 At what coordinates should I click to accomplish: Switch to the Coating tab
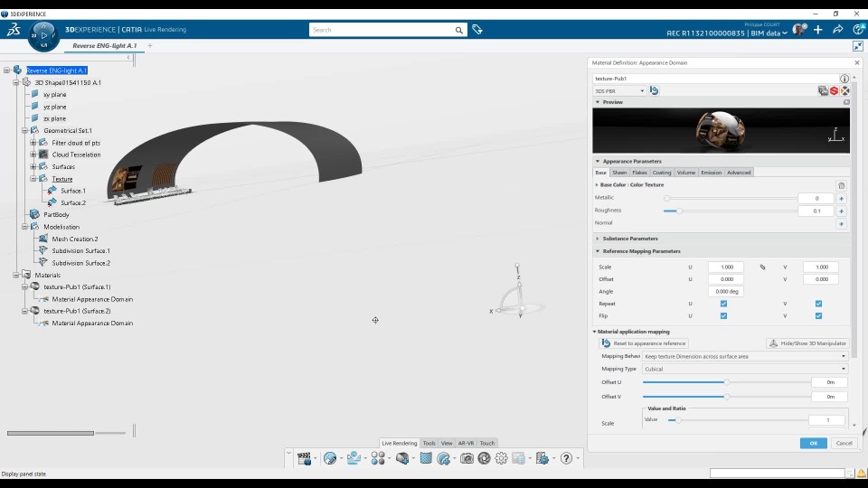pyautogui.click(x=662, y=173)
